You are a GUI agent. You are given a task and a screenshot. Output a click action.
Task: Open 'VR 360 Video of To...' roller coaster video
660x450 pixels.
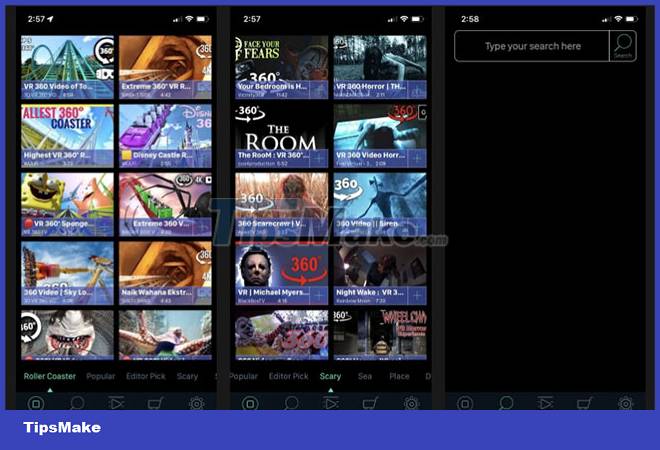[x=67, y=67]
